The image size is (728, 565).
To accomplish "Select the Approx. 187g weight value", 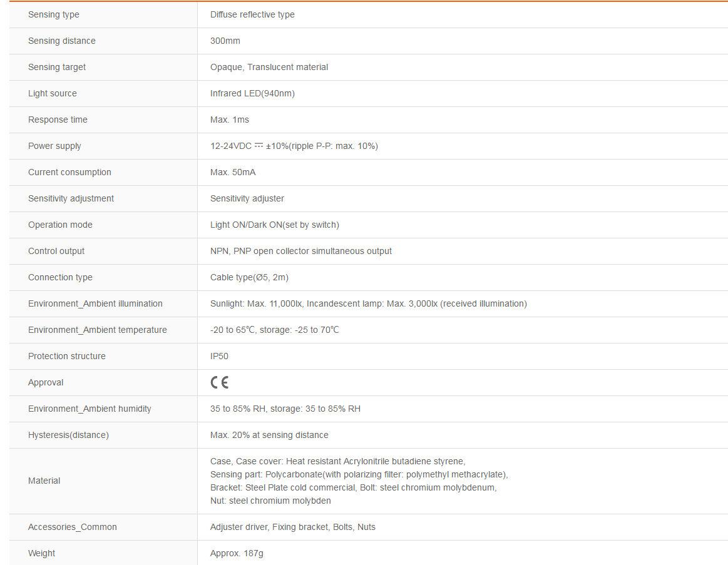I will [237, 553].
